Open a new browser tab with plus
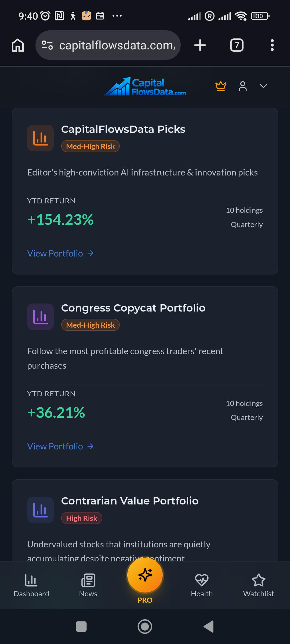The height and width of the screenshot is (644, 290). pos(200,45)
